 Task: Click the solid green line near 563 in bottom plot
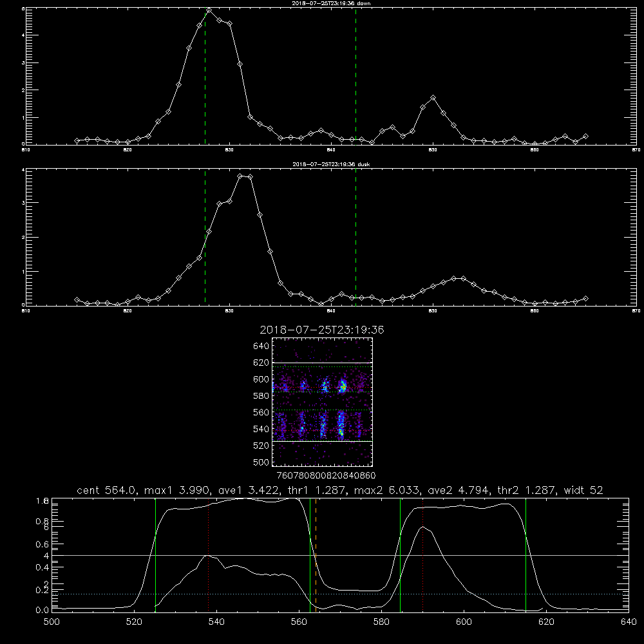pos(310,554)
